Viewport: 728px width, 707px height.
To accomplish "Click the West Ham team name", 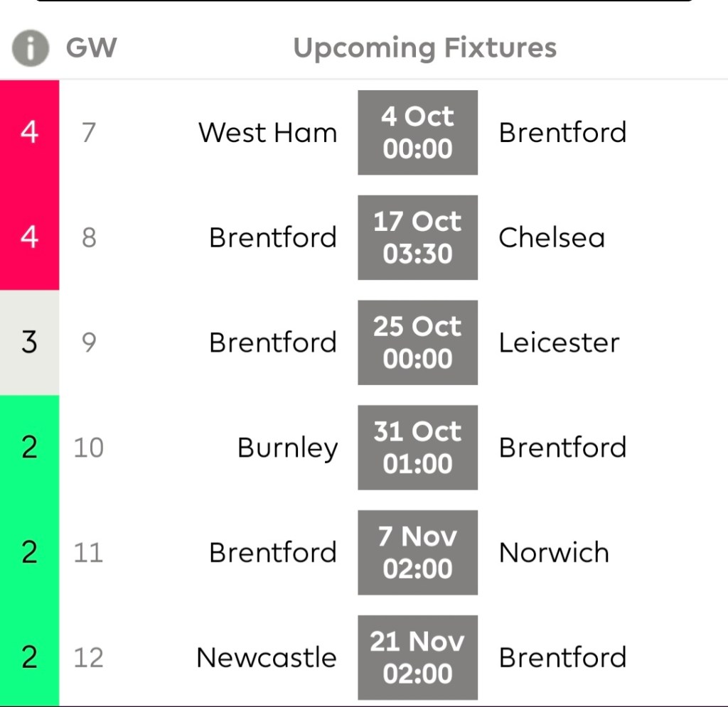I will pyautogui.click(x=267, y=133).
